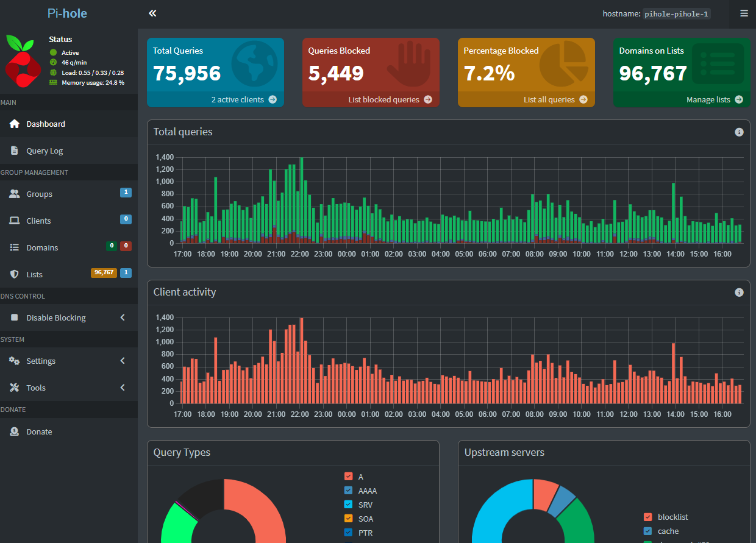
Task: Expand the Settings submenu chevron
Action: [x=123, y=361]
